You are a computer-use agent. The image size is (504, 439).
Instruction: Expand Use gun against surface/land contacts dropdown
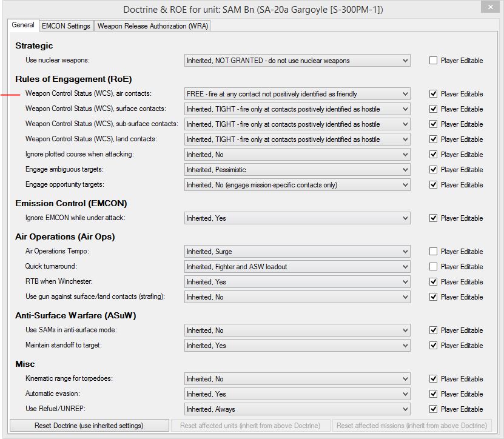coord(297,297)
